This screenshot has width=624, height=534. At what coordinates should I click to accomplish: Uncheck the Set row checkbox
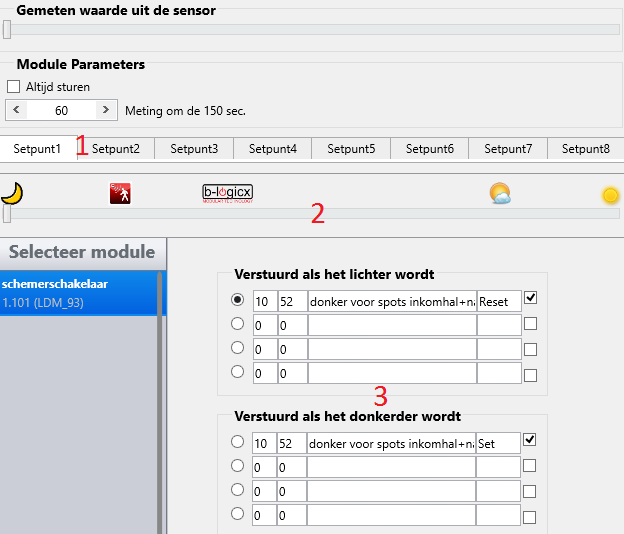pos(530,440)
